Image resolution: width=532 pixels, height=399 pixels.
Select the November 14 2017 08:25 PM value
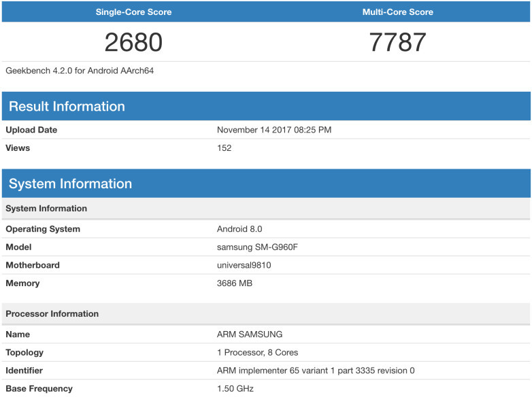[274, 130]
